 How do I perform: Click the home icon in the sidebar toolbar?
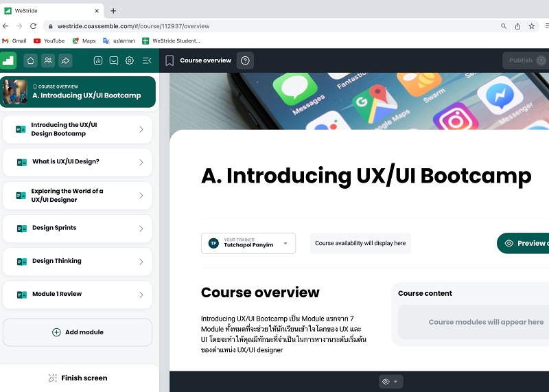[x=30, y=60]
